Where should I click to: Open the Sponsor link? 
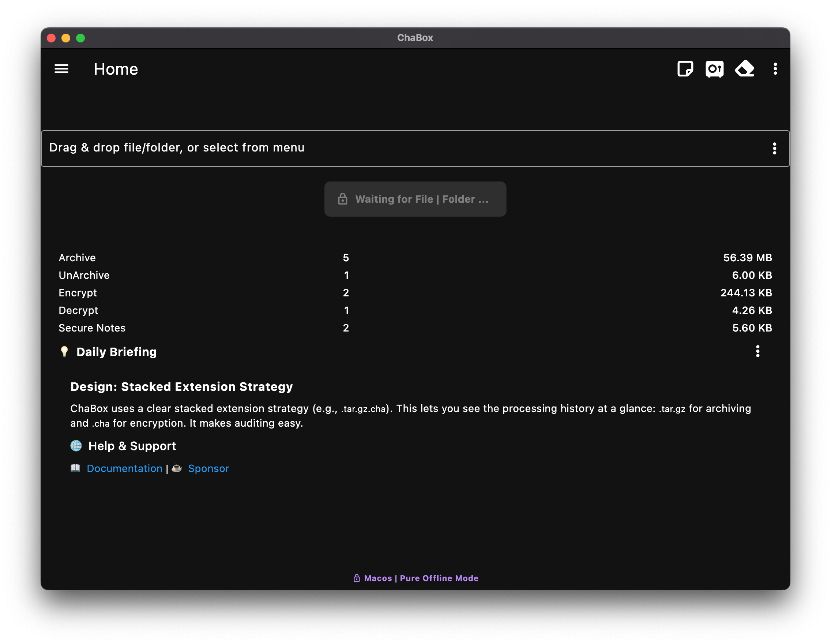[x=208, y=468]
